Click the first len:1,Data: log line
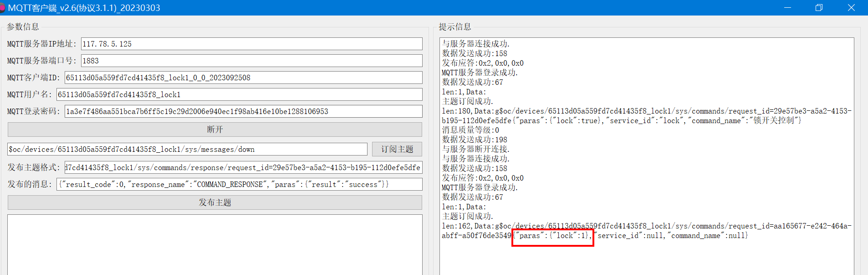The image size is (868, 275). click(464, 92)
